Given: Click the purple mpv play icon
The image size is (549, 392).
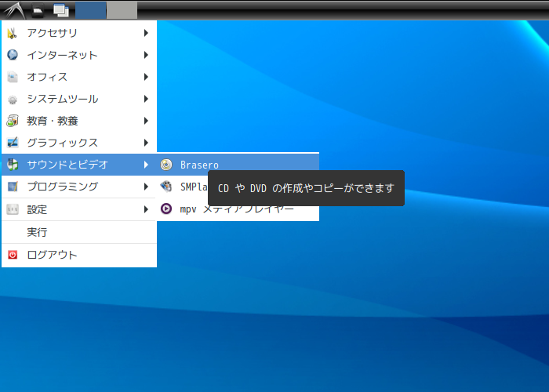Looking at the screenshot, I should 166,209.
